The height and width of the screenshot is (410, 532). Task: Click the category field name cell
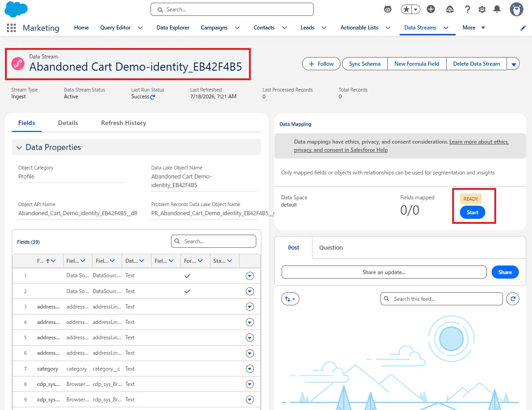[48, 369]
